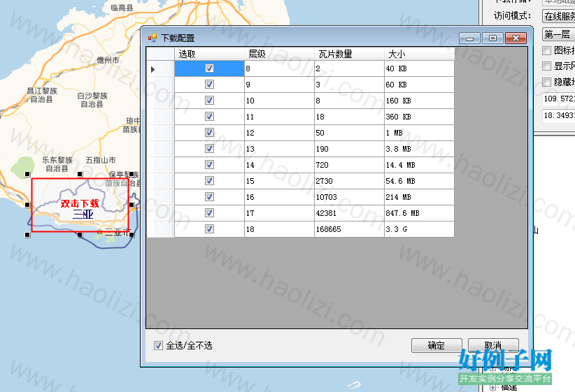Click the latitude field 18.3493
The width and height of the screenshot is (575, 392).
(558, 115)
